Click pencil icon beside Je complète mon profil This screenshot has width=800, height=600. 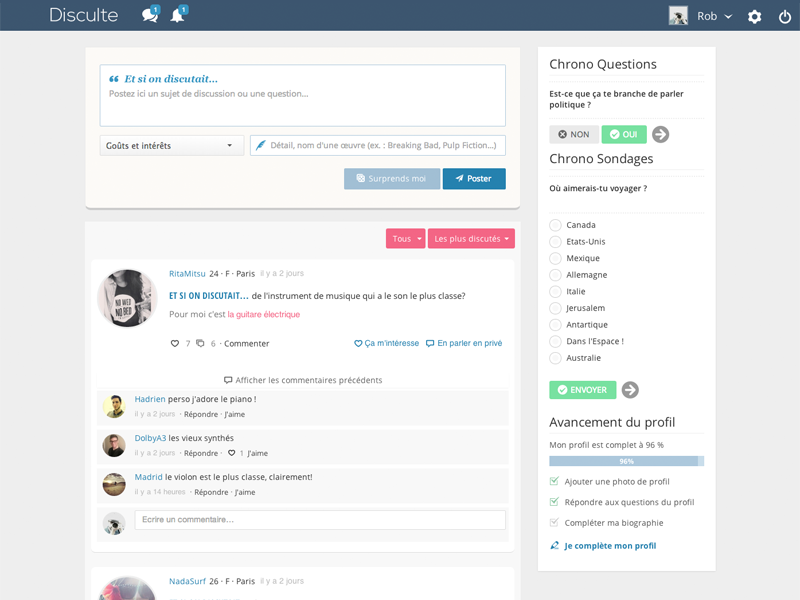(x=555, y=545)
